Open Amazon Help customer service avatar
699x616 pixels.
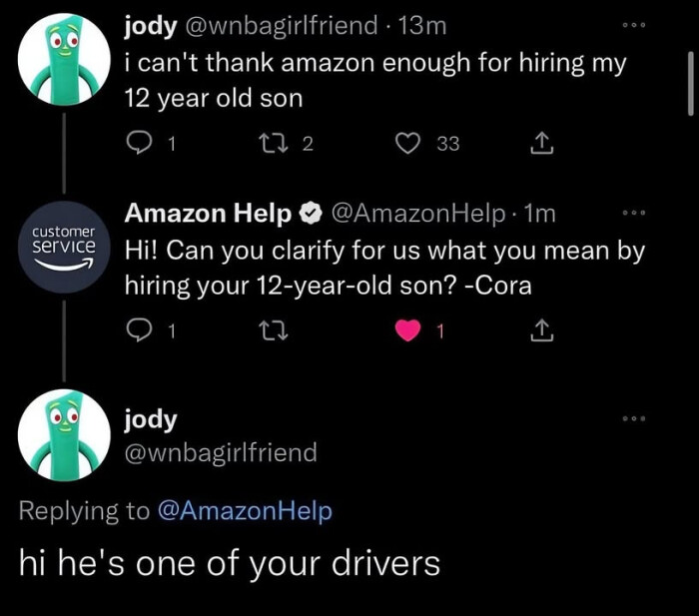(64, 247)
